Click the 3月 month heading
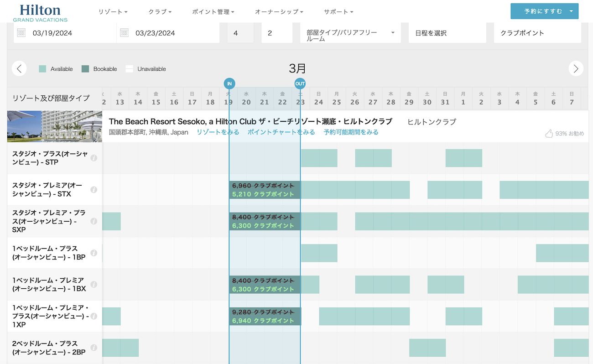The height and width of the screenshot is (364, 593). (x=297, y=68)
